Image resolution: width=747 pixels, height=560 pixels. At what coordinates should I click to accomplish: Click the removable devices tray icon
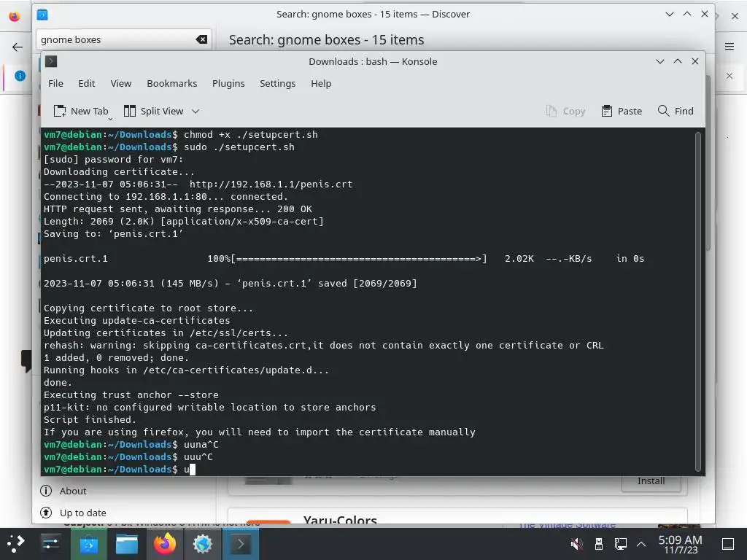[599, 543]
